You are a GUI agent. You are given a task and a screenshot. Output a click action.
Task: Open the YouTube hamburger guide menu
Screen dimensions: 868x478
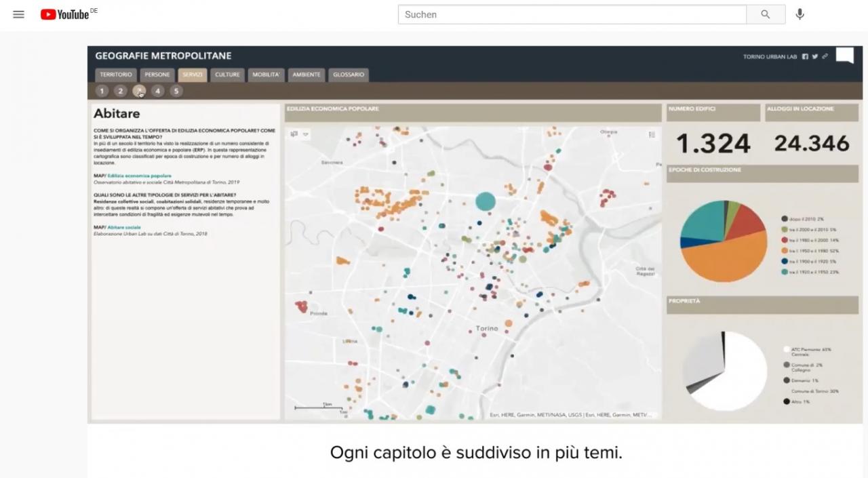(18, 14)
